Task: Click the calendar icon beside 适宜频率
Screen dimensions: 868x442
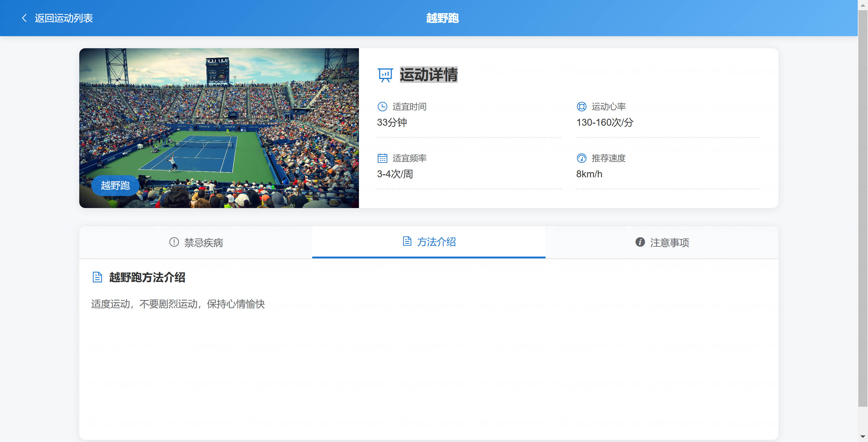Action: click(382, 158)
